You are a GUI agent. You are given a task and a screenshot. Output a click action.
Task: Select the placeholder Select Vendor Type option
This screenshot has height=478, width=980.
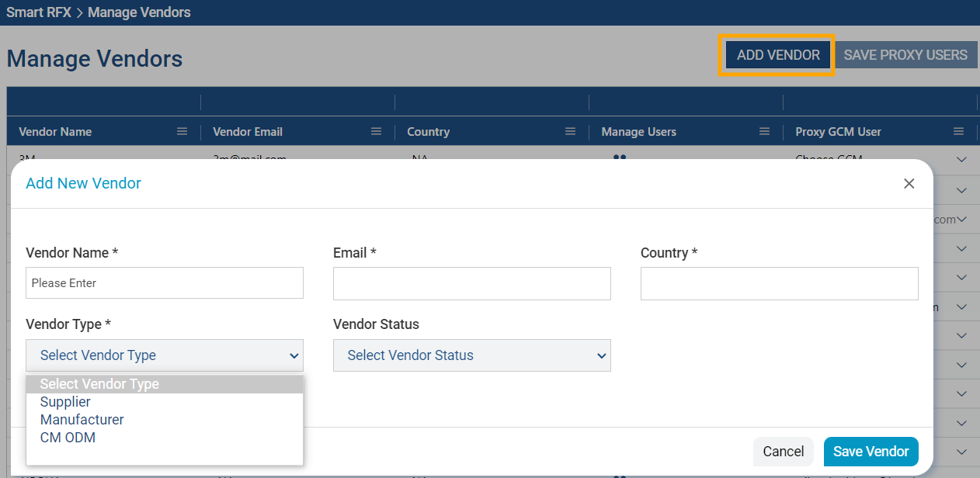coord(99,384)
